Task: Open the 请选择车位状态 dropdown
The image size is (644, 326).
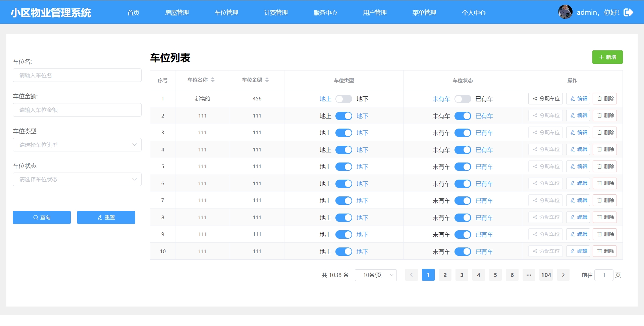Action: tap(77, 179)
